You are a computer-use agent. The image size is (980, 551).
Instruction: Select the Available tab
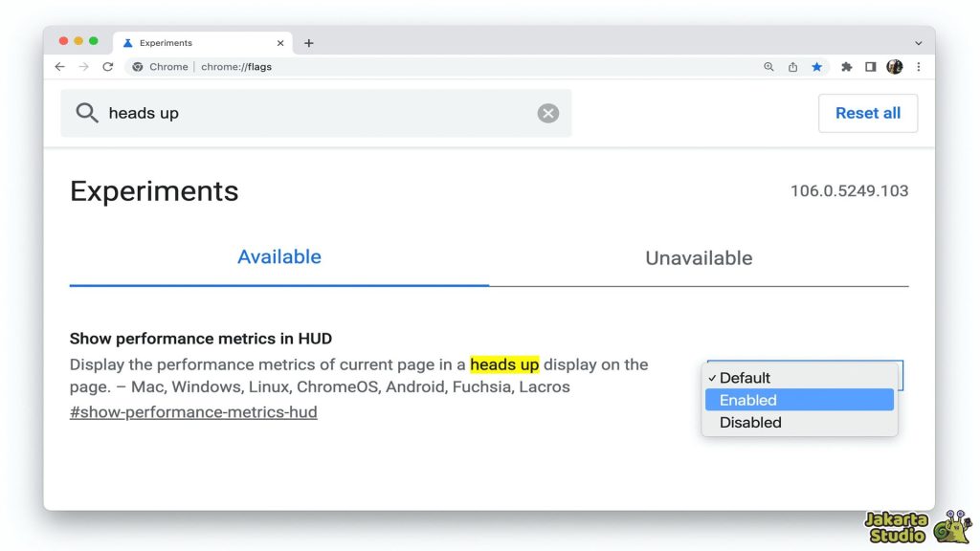(x=279, y=256)
